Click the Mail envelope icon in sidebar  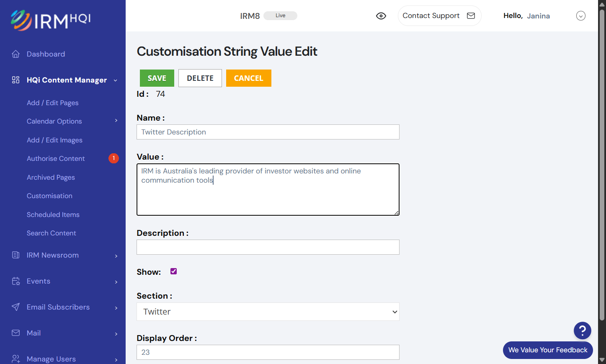tap(16, 333)
